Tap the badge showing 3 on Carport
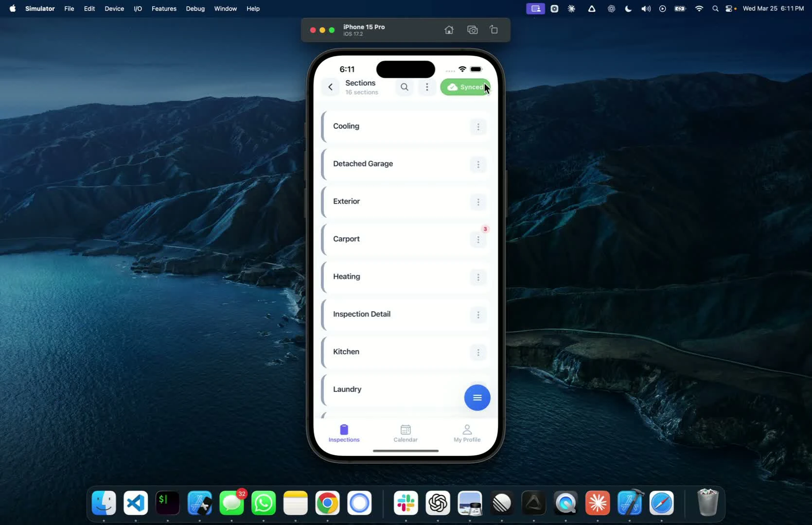This screenshot has height=525, width=812. pyautogui.click(x=486, y=228)
